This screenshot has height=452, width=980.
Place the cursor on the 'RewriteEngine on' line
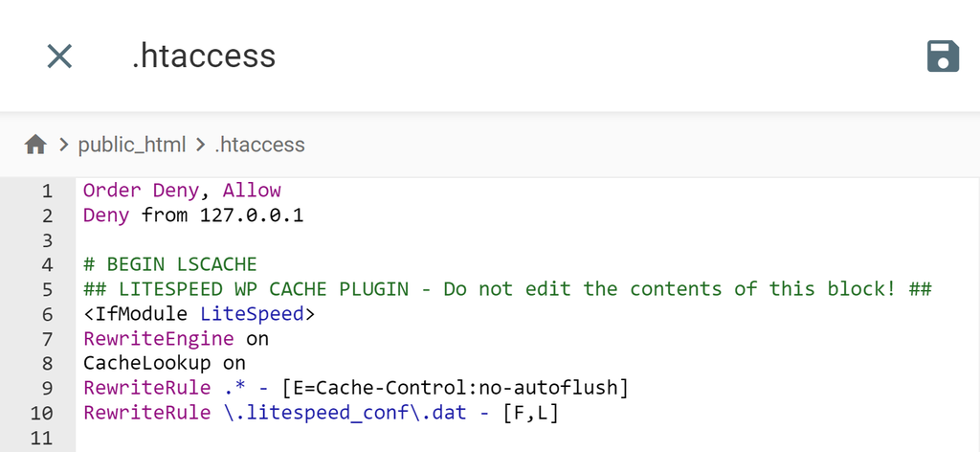point(176,339)
